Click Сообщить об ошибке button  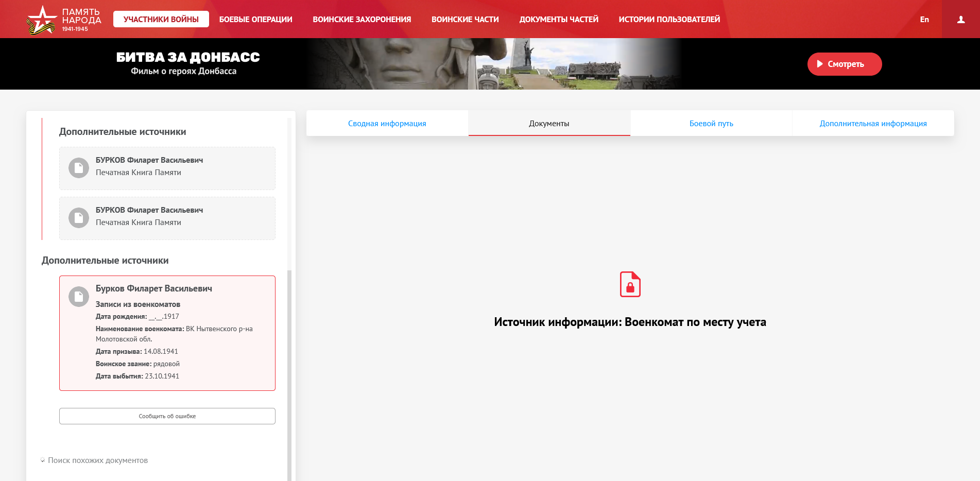pos(167,416)
